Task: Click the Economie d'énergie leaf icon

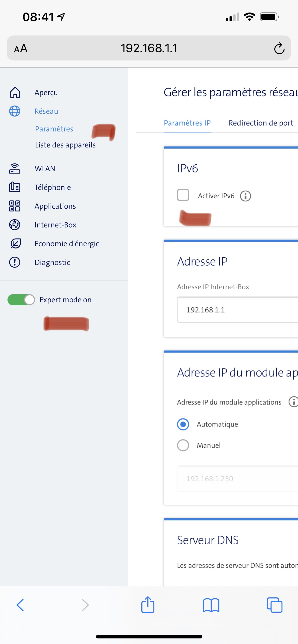Action: coord(15,243)
